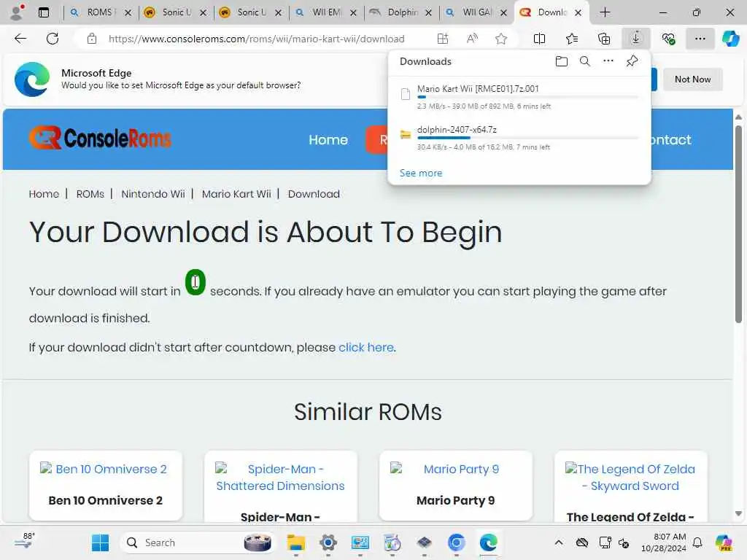
Task: Click dolphin-2407 download progress bar
Action: [528, 138]
